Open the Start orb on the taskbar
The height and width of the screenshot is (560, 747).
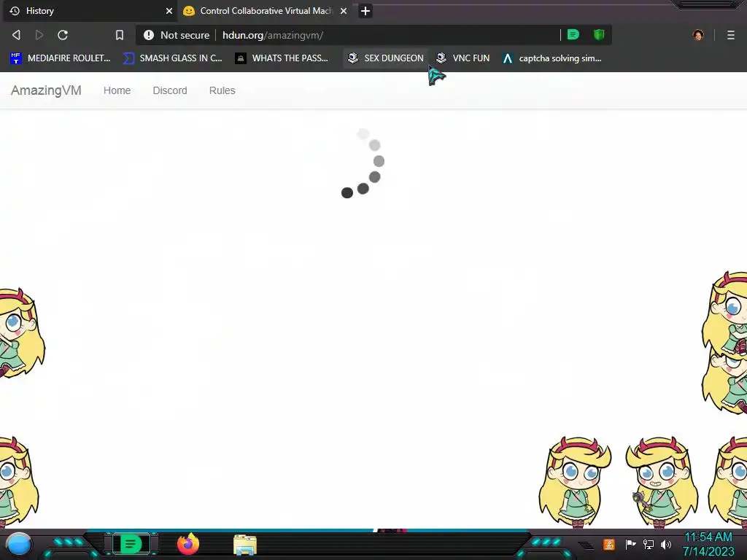point(19,544)
